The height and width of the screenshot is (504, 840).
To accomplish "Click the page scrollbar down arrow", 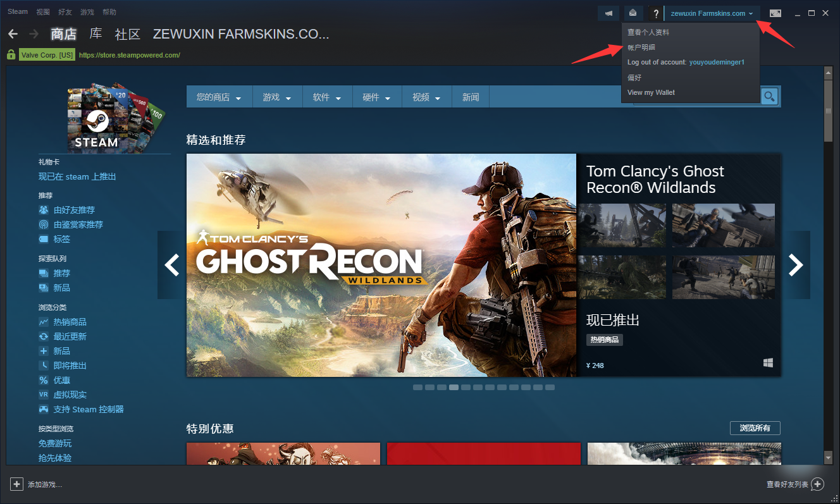I will (828, 457).
